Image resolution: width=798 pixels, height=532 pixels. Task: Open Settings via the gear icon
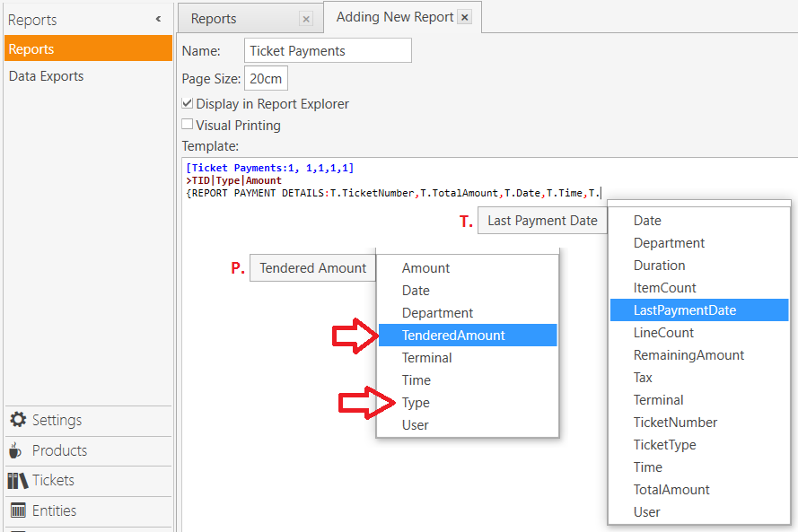click(x=18, y=420)
